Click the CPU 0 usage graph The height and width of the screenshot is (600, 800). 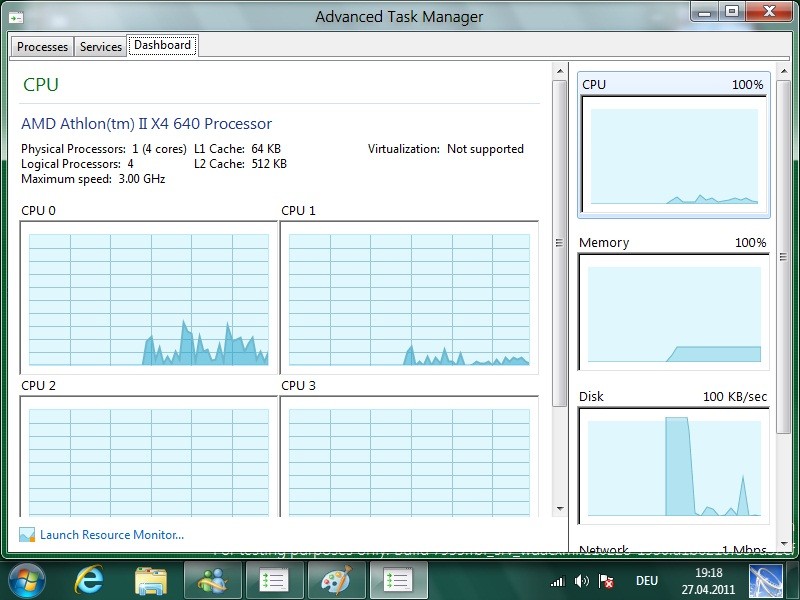tap(148, 298)
